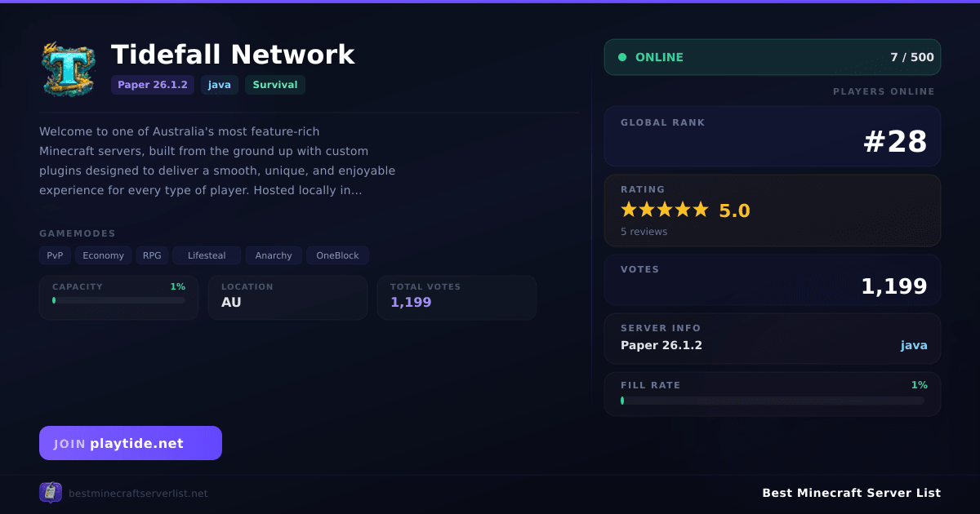980x514 pixels.
Task: Click the #28 global rank value
Action: click(895, 142)
